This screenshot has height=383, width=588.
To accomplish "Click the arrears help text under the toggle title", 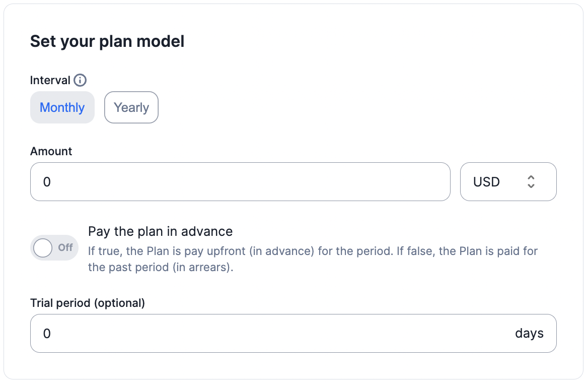I will click(312, 259).
